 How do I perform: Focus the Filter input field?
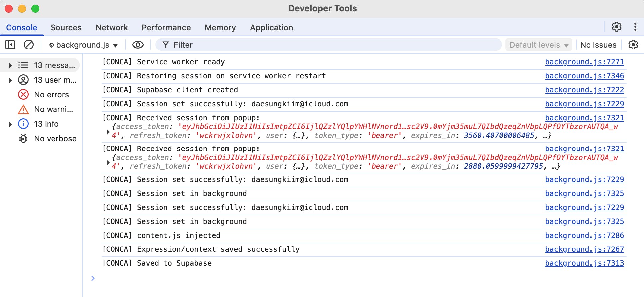tap(328, 45)
